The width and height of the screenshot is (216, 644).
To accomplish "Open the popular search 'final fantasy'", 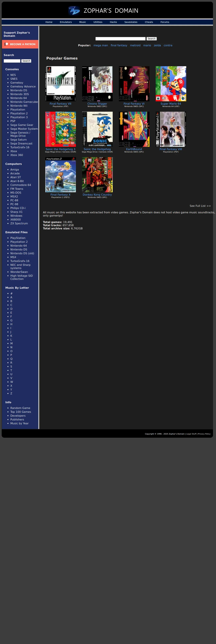I will point(119,45).
